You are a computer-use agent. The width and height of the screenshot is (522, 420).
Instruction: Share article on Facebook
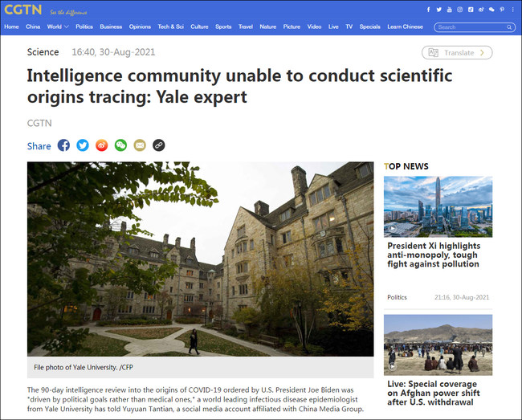[63, 145]
